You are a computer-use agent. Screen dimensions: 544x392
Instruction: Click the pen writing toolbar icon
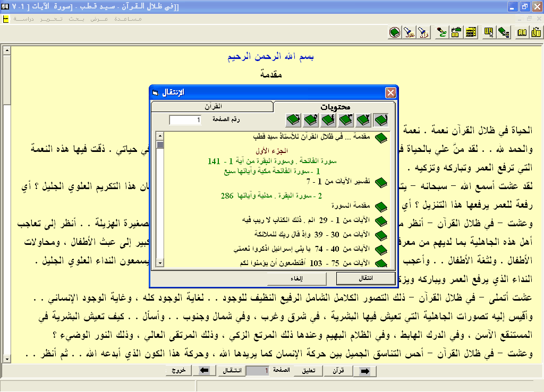tap(441, 32)
